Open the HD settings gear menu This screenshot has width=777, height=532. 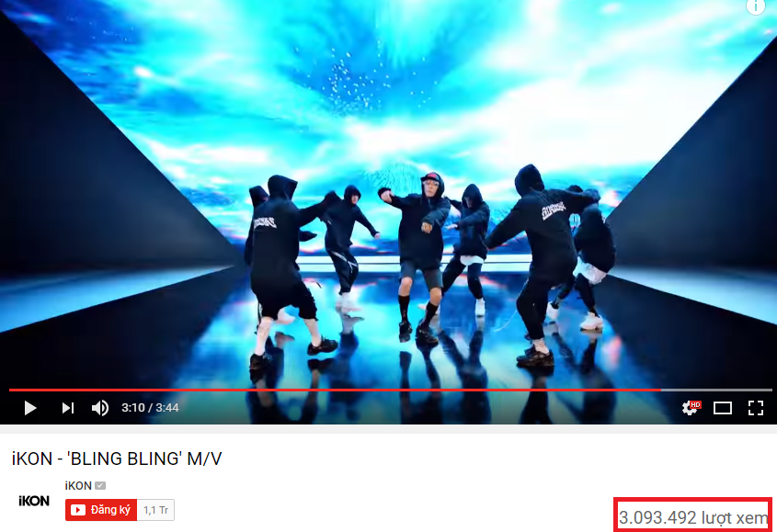pyautogui.click(x=691, y=408)
